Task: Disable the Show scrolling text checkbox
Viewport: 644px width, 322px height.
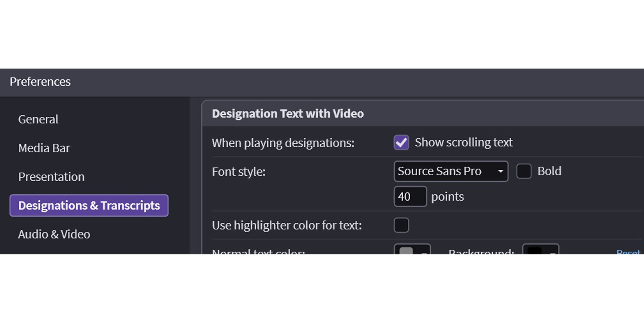Action: [401, 143]
